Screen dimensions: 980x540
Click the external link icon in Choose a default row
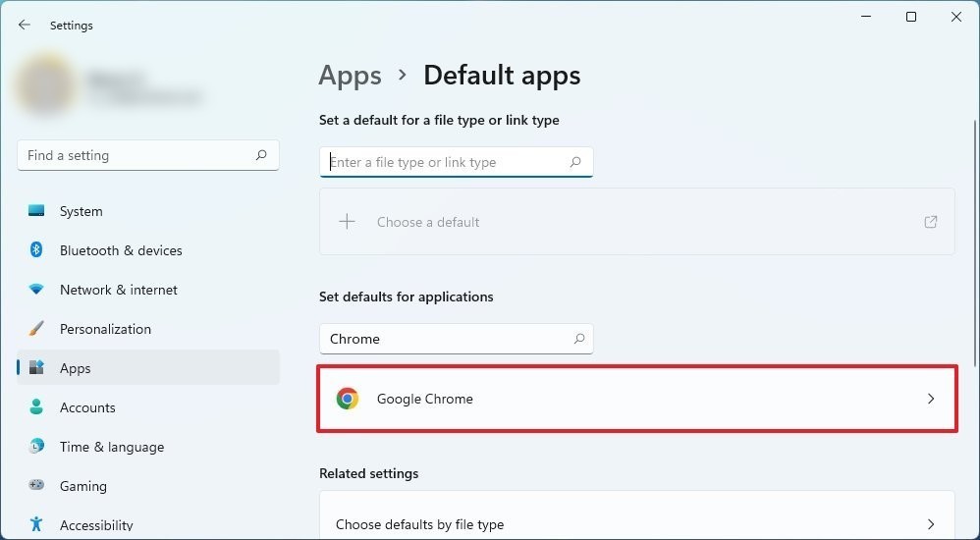pyautogui.click(x=931, y=221)
